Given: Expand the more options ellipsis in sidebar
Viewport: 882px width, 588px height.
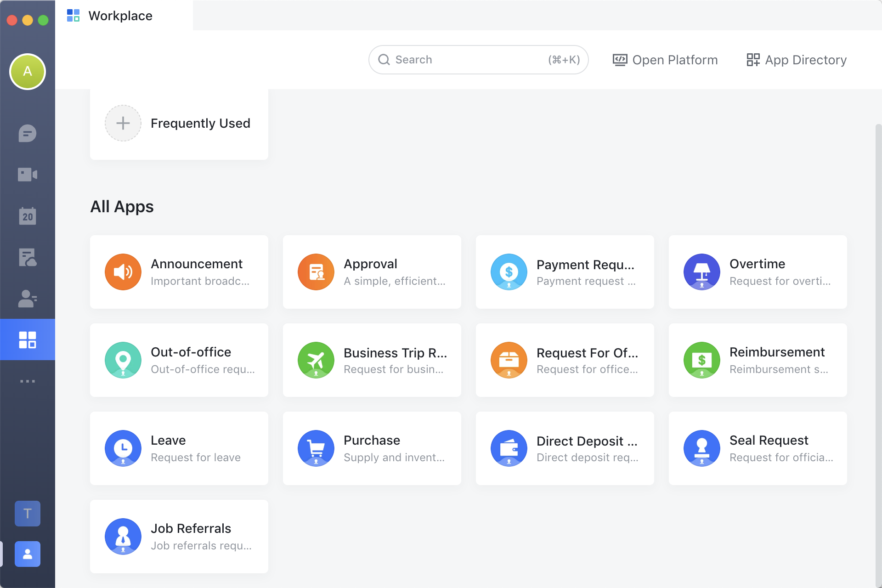Looking at the screenshot, I should click(28, 381).
